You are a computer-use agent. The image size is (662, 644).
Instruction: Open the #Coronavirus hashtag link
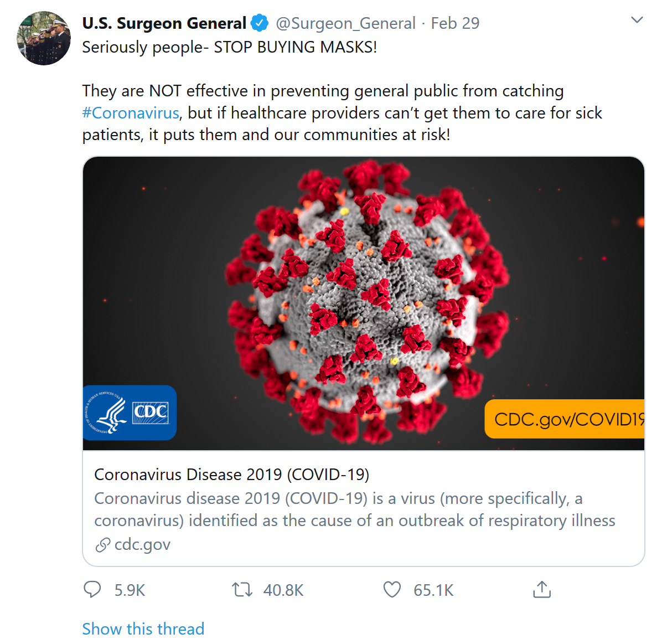tap(131, 113)
